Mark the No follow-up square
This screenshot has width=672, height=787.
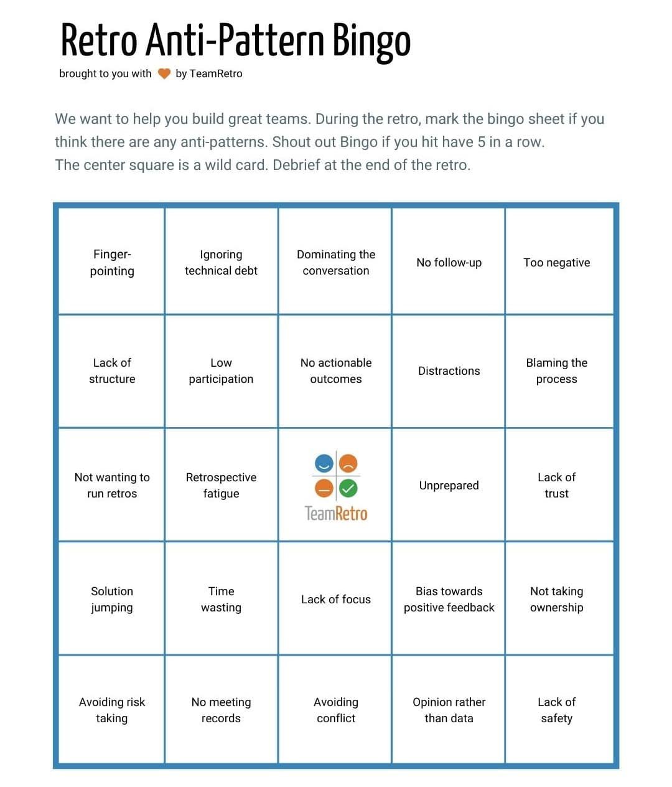click(x=449, y=262)
